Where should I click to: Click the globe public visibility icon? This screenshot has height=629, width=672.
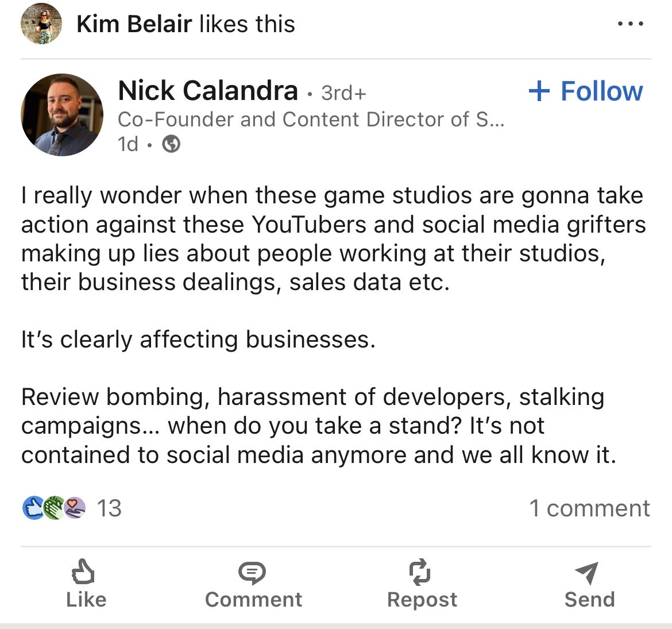(171, 144)
